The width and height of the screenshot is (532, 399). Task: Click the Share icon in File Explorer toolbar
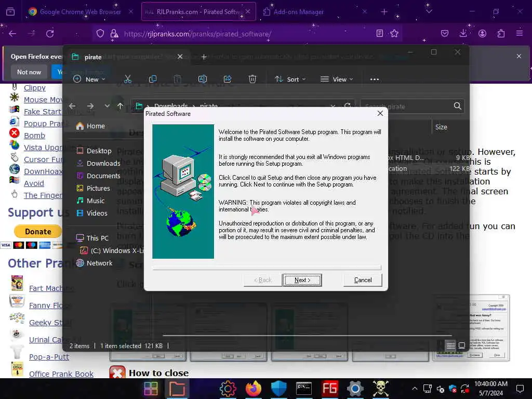click(x=228, y=79)
